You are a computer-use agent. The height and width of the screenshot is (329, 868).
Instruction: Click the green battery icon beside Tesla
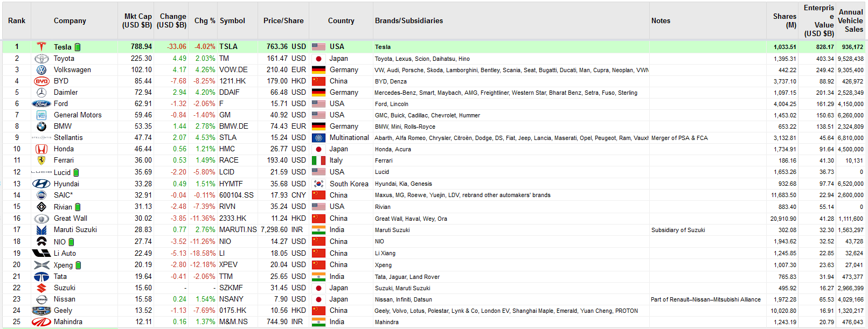coord(78,47)
